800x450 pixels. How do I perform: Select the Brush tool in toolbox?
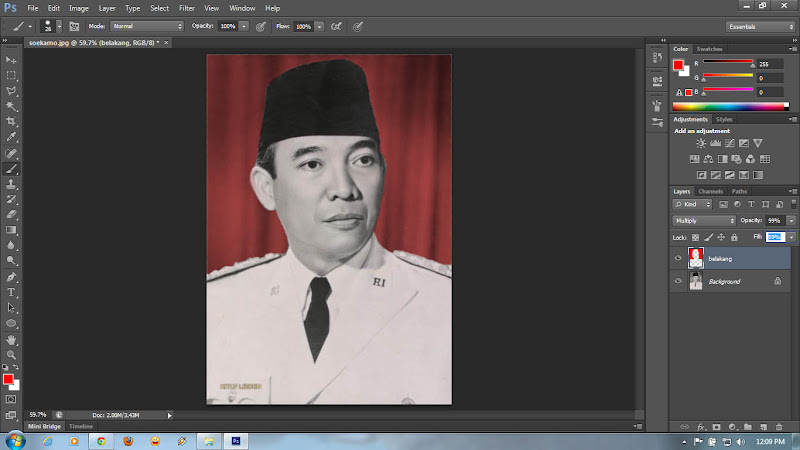point(11,169)
